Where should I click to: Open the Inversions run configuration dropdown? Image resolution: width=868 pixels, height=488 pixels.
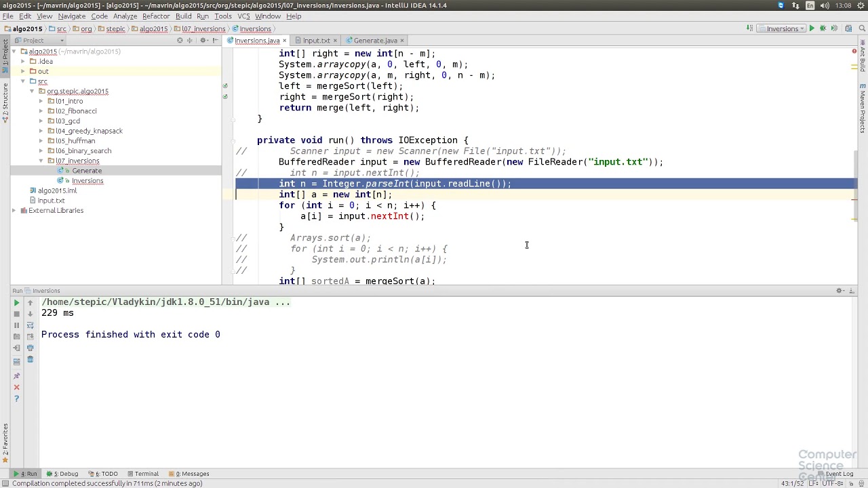[x=781, y=28]
